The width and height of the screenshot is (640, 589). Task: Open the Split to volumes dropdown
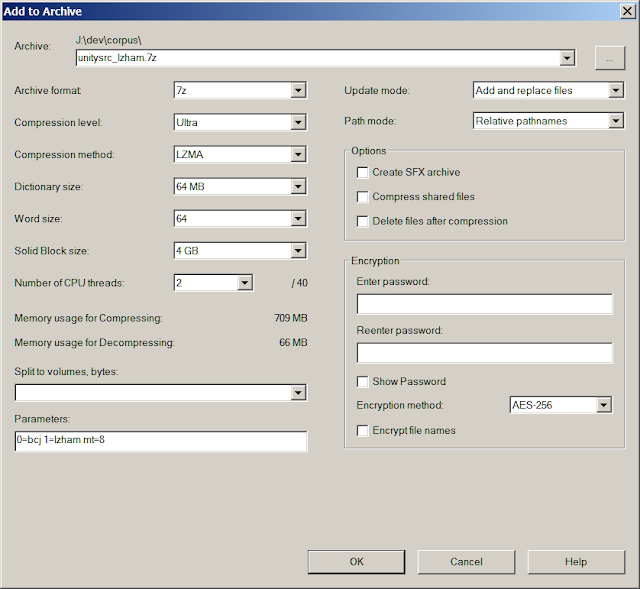point(298,393)
